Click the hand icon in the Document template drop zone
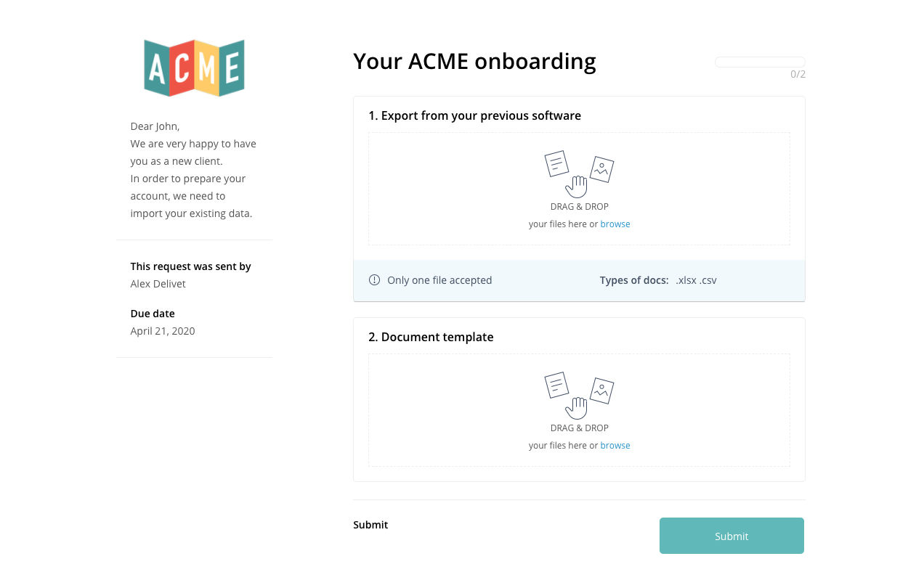The image size is (924, 580). (x=577, y=408)
